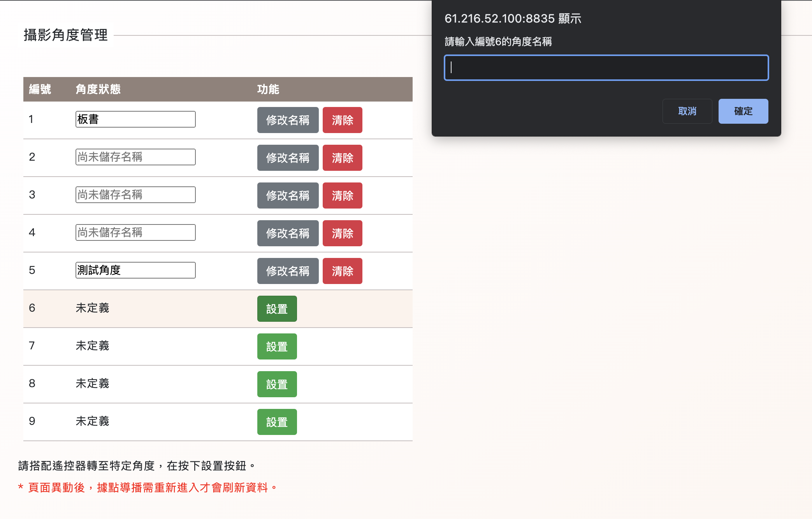812x519 pixels.
Task: Click the 攝影角度管理 page heading
Action: point(65,35)
